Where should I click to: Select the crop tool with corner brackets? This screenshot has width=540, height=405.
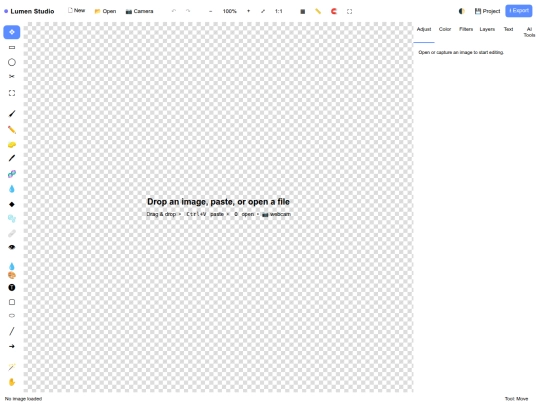click(12, 93)
